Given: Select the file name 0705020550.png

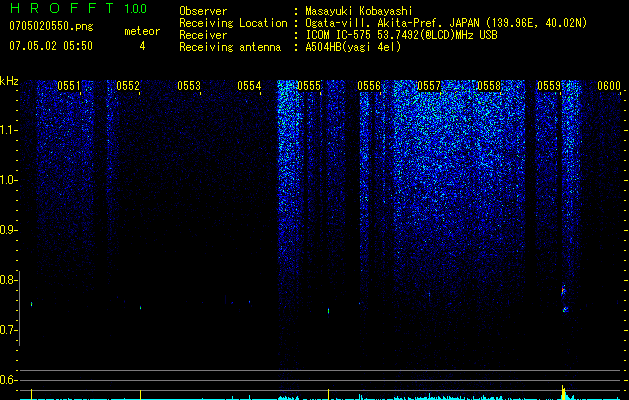Looking at the screenshot, I should click(51, 26).
